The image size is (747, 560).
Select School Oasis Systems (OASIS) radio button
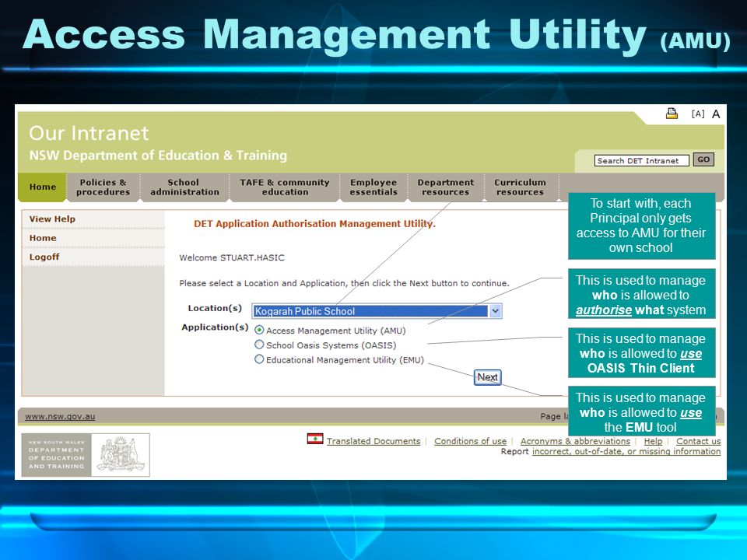(259, 345)
